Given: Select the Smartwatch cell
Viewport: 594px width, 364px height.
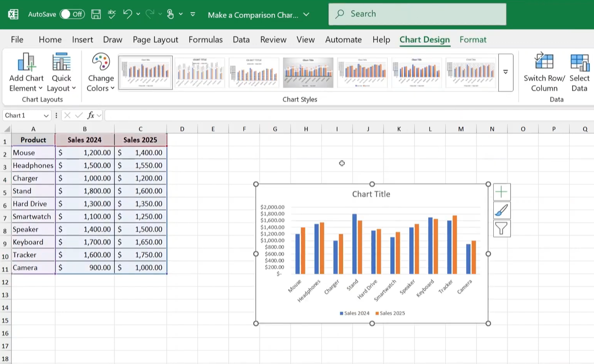Looking at the screenshot, I should click(x=33, y=217).
